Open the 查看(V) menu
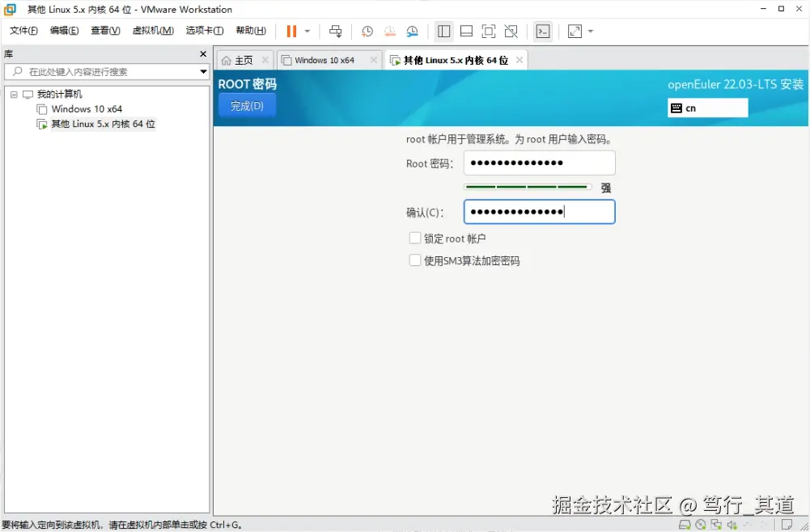The height and width of the screenshot is (532, 810). [105, 31]
